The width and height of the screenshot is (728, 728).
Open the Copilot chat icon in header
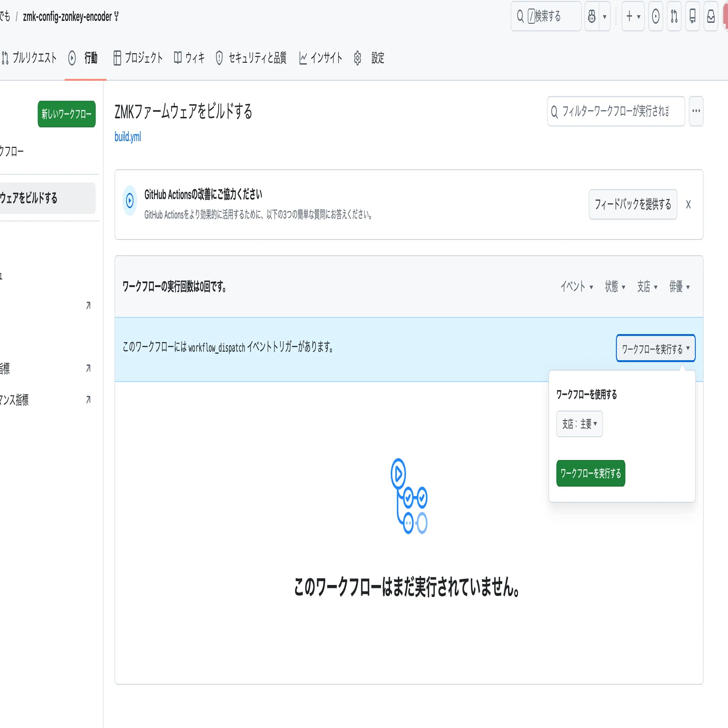(x=592, y=17)
